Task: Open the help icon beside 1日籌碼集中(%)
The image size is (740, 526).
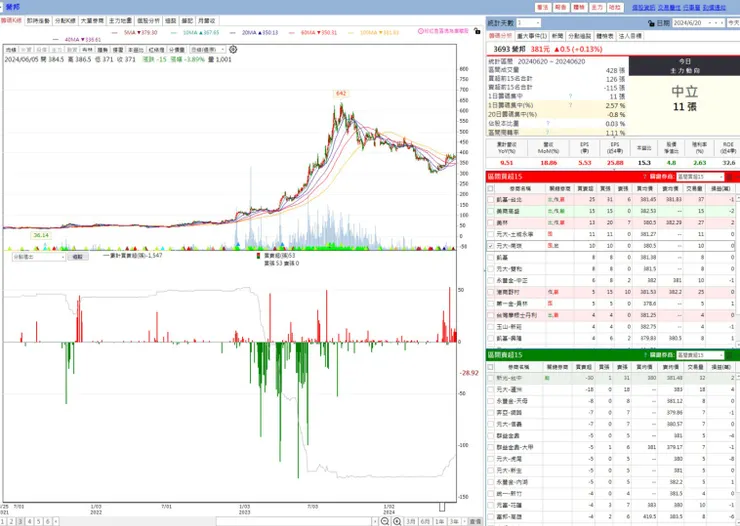Action: (x=571, y=105)
